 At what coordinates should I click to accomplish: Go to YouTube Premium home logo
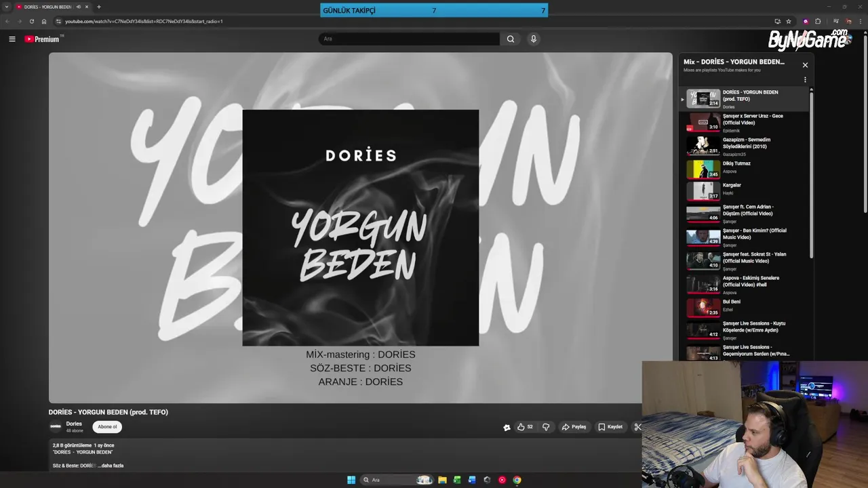(x=43, y=39)
